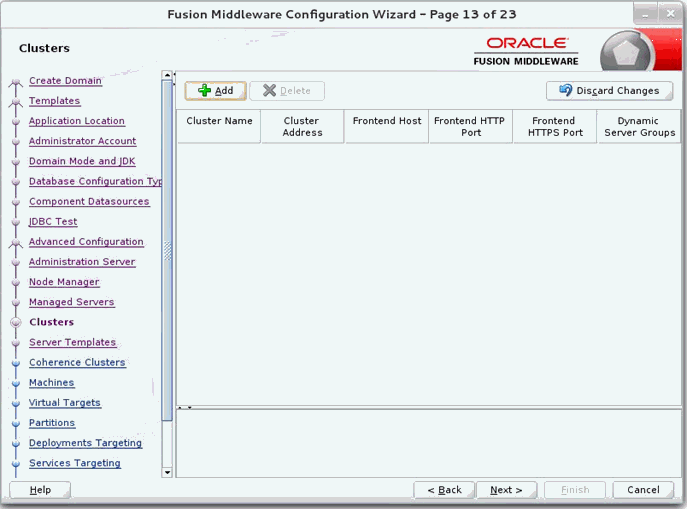Open Services Targeting step
This screenshot has width=687, height=509.
pos(74,463)
